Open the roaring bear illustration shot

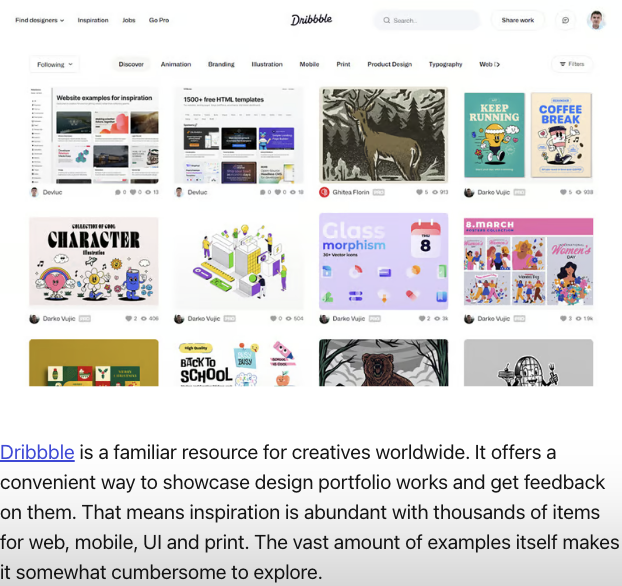point(384,363)
